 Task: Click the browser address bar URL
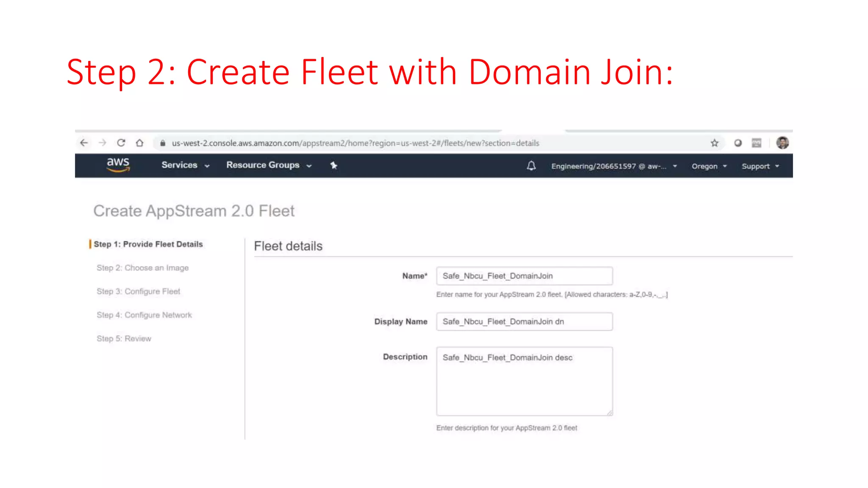(356, 143)
